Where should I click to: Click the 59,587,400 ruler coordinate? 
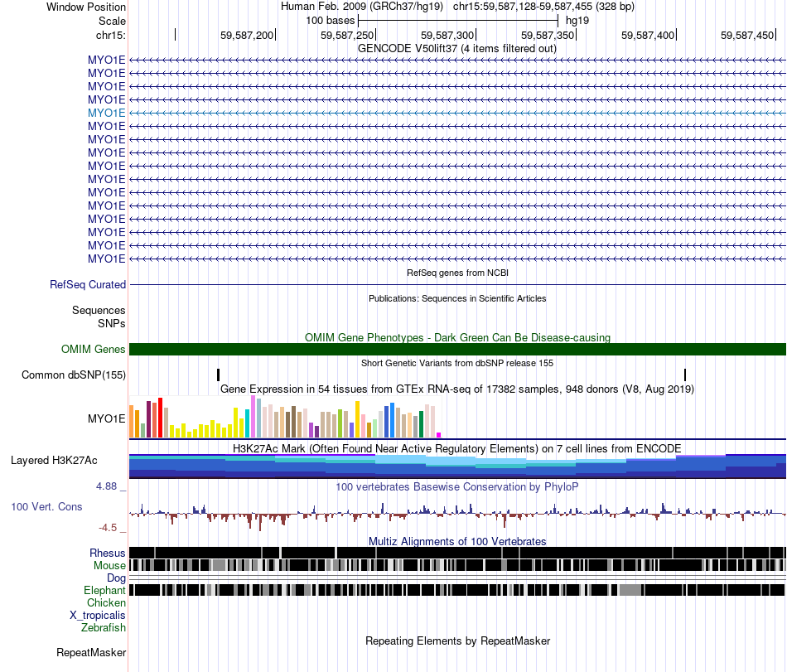(648, 35)
